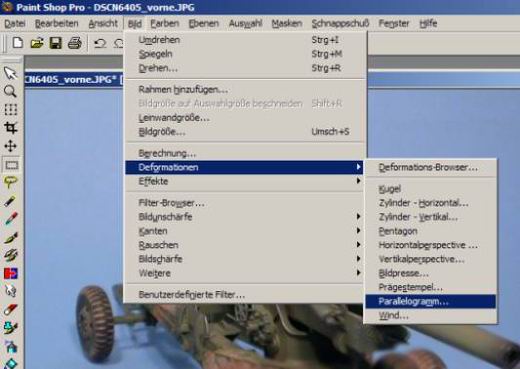Open a file with folder icon
This screenshot has height=369, width=520.
(x=37, y=43)
